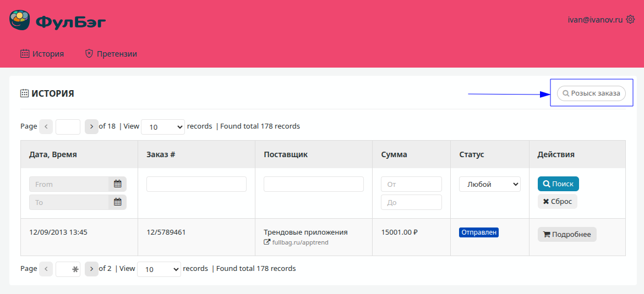This screenshot has height=294, width=644.
Task: Click previous page arrow in bottom pager
Action: pos(46,269)
